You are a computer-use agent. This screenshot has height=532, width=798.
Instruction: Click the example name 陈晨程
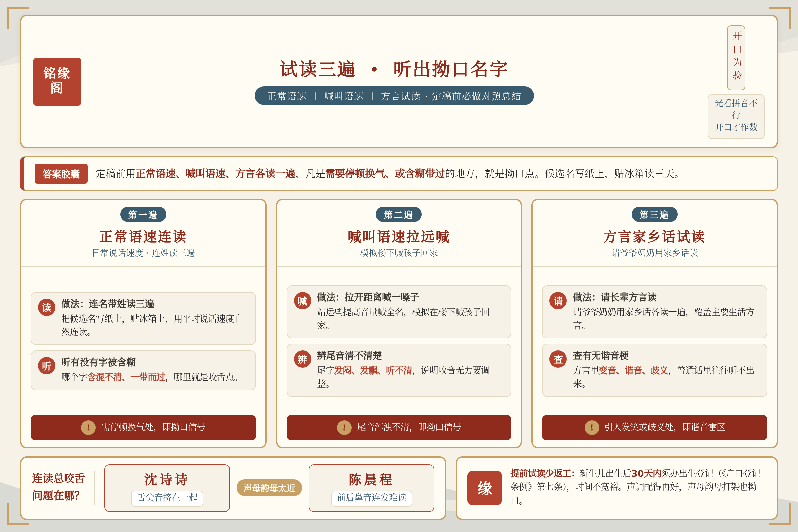371,480
